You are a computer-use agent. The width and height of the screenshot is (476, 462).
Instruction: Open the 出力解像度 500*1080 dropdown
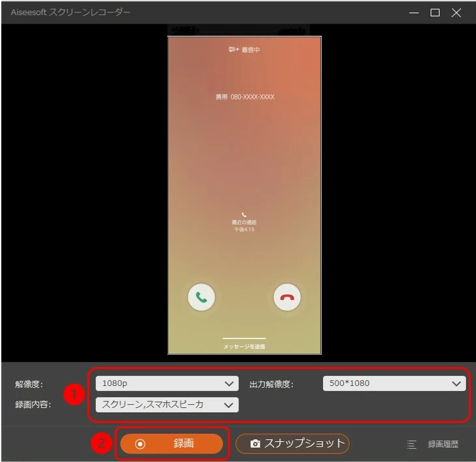point(394,383)
